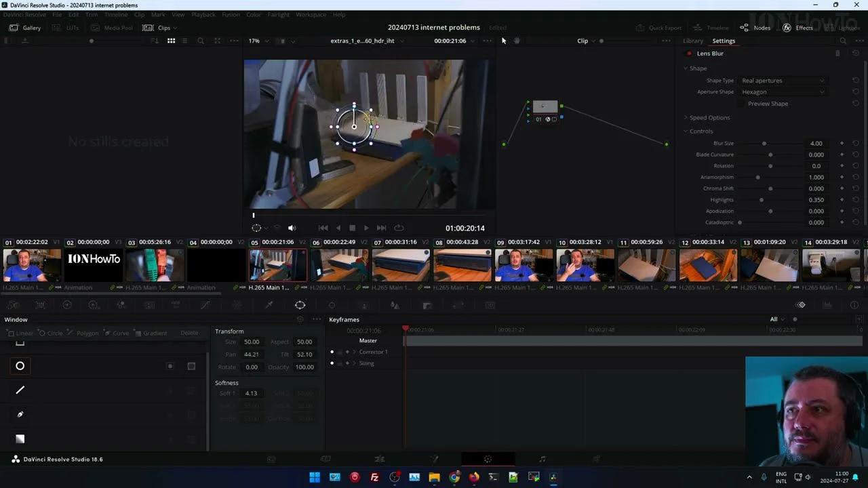Open the Playback menu

[203, 14]
